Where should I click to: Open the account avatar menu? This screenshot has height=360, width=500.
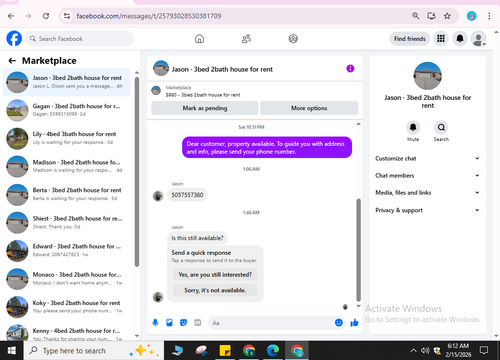click(x=478, y=39)
